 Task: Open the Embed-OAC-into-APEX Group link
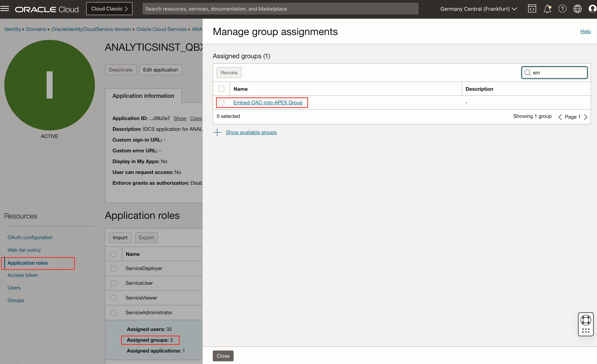click(x=268, y=102)
